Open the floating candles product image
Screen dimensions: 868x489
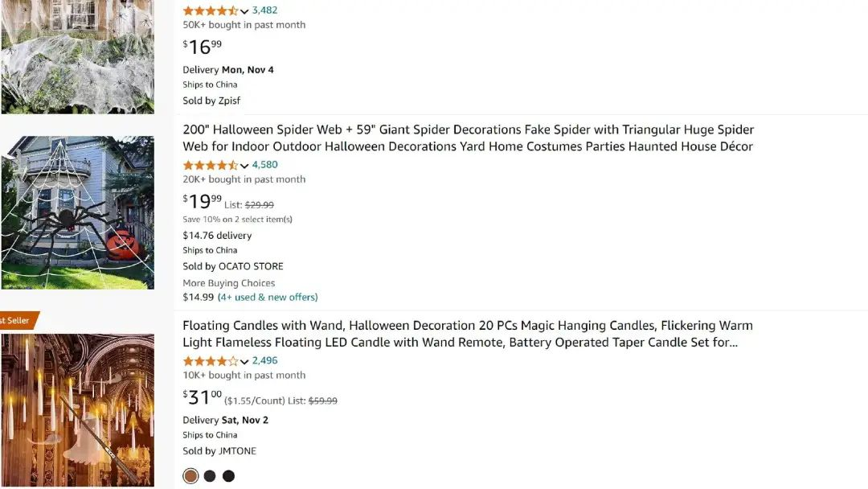[x=77, y=409]
